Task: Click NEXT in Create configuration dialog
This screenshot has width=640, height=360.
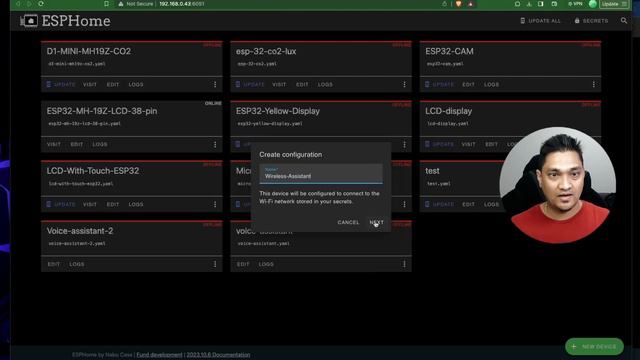Action: click(x=376, y=222)
